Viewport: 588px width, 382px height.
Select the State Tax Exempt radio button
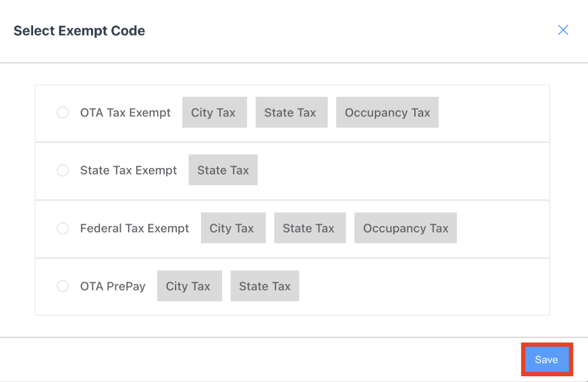(62, 170)
